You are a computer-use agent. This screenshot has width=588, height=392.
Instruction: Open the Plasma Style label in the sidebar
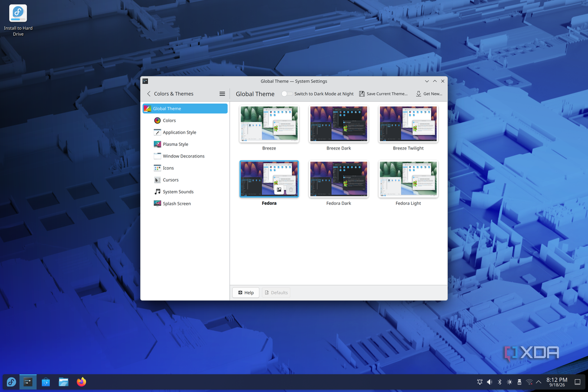click(176, 144)
